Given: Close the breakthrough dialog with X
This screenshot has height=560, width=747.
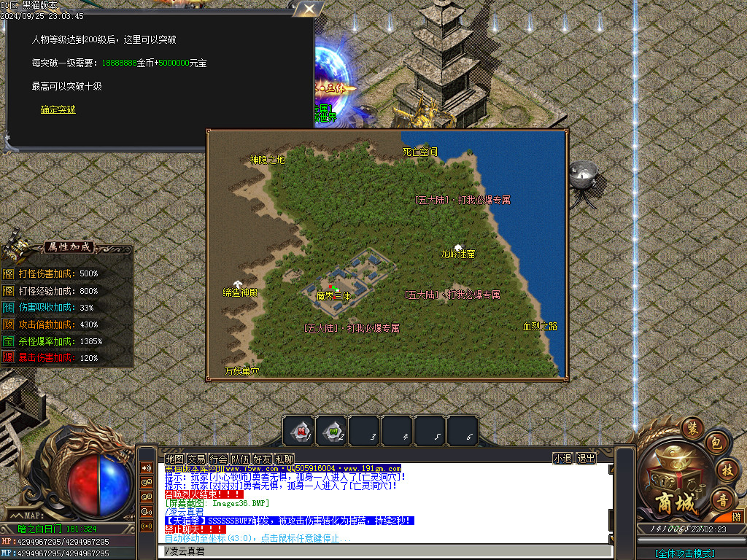Looking at the screenshot, I should point(309,9).
